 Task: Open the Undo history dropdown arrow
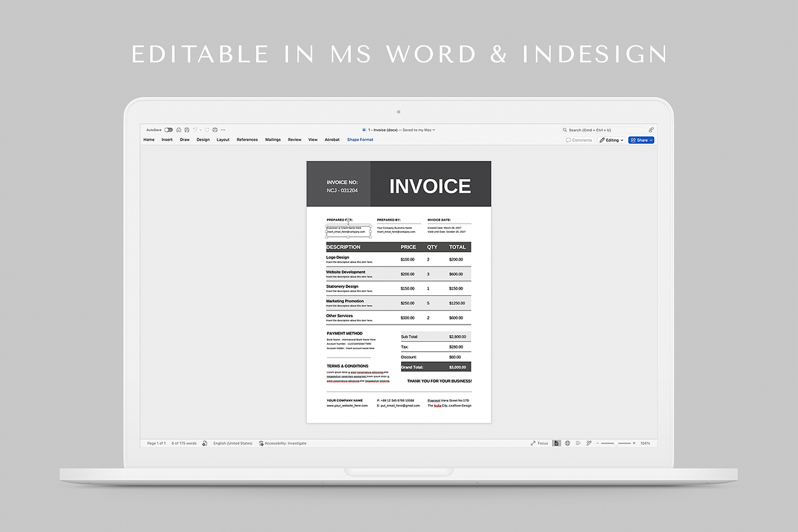(x=200, y=130)
